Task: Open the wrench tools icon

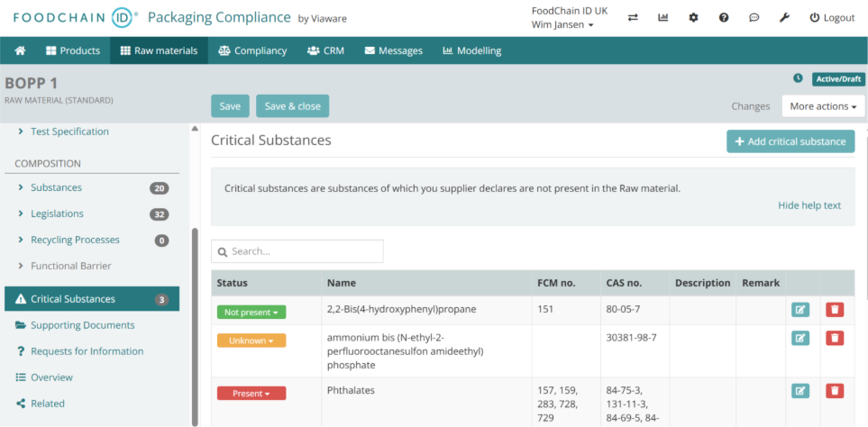Action: point(784,18)
